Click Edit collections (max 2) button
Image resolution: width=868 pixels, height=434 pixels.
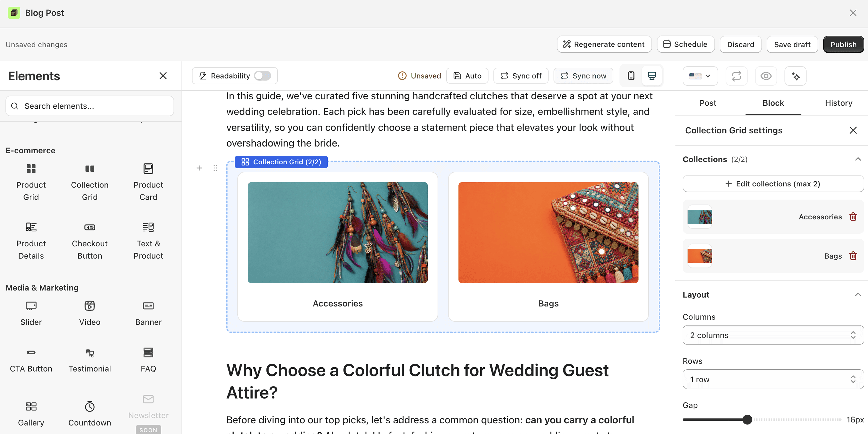pos(773,184)
